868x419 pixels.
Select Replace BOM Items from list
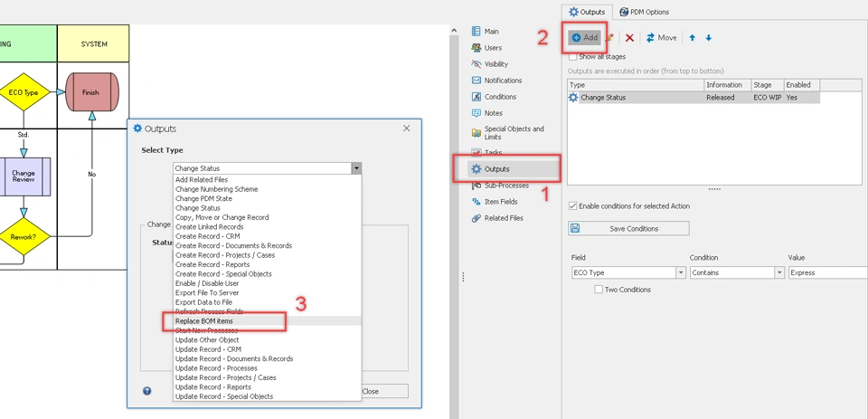(x=204, y=321)
